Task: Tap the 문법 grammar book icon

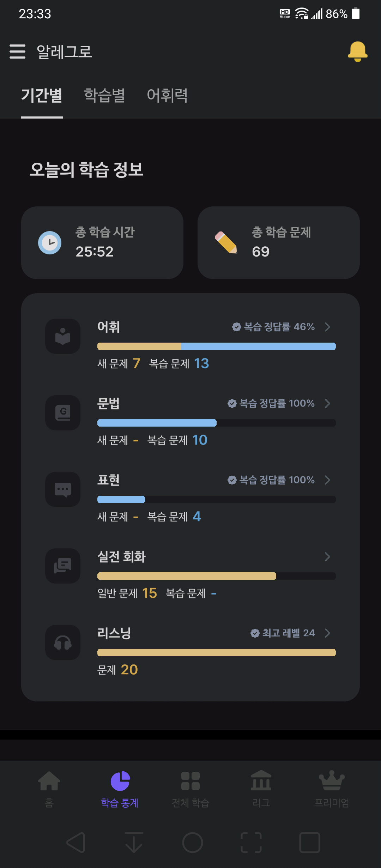Action: tap(63, 413)
